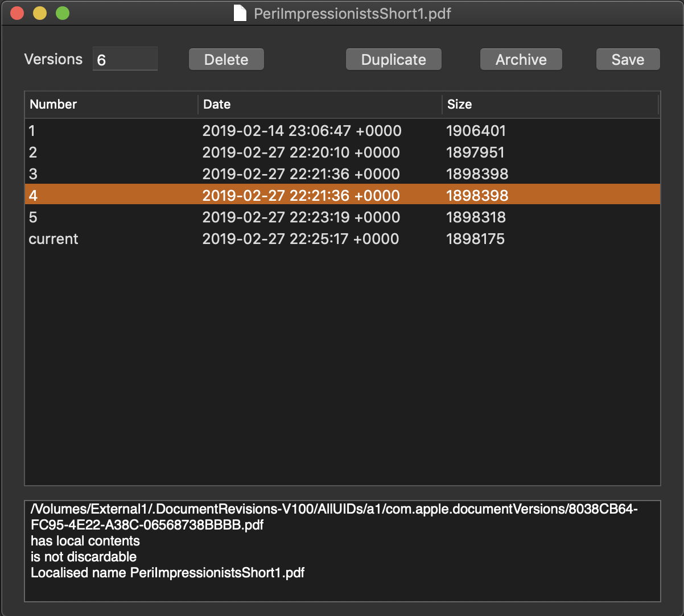Image resolution: width=684 pixels, height=616 pixels.
Task: Zoom the window with green button
Action: coord(63,13)
